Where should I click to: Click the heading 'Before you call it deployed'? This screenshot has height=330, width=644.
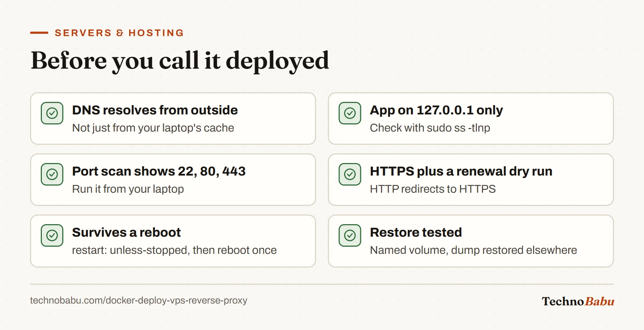pos(180,61)
